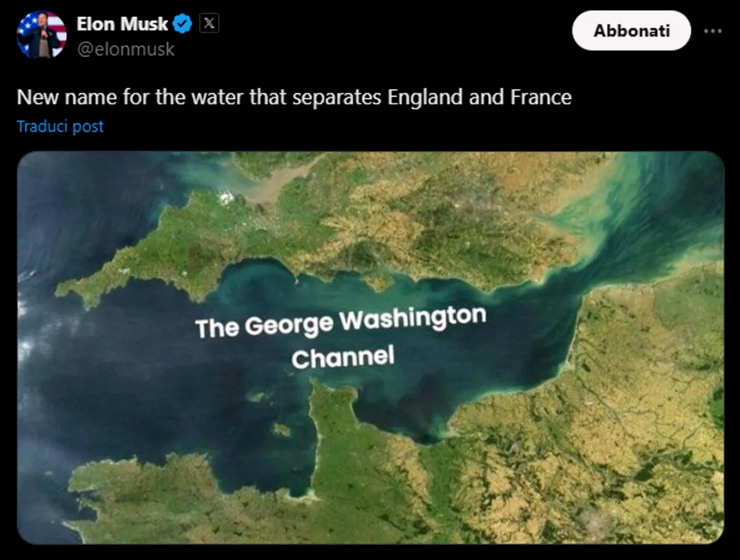Open Elon Musk's profile avatar
Screen dimensions: 740x560
41,35
